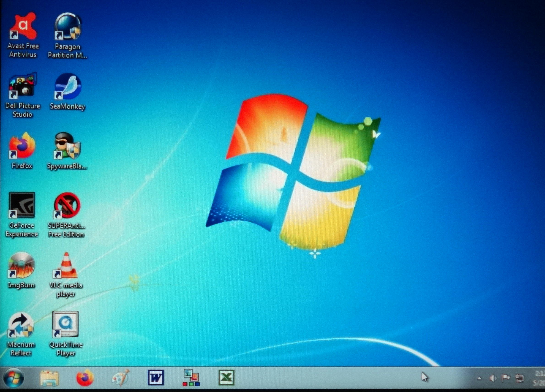
Task: Launch Microsoft Excel from the taskbar
Action: point(226,378)
